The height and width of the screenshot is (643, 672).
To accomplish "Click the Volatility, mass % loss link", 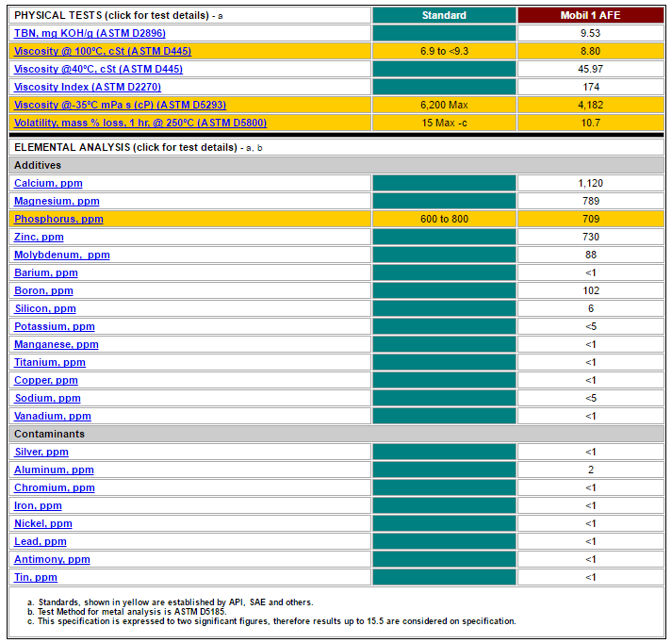I will coord(139,123).
